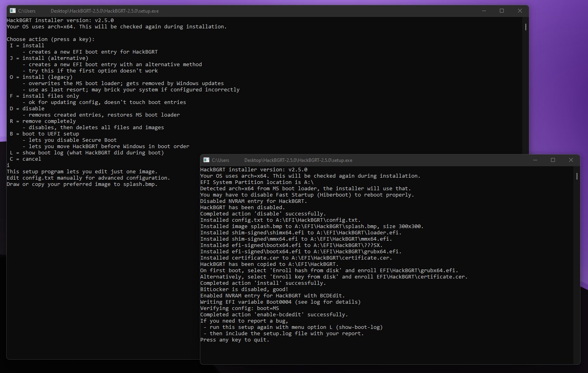Maximize the front setup.exe console window
The height and width of the screenshot is (373, 588).
(x=553, y=160)
